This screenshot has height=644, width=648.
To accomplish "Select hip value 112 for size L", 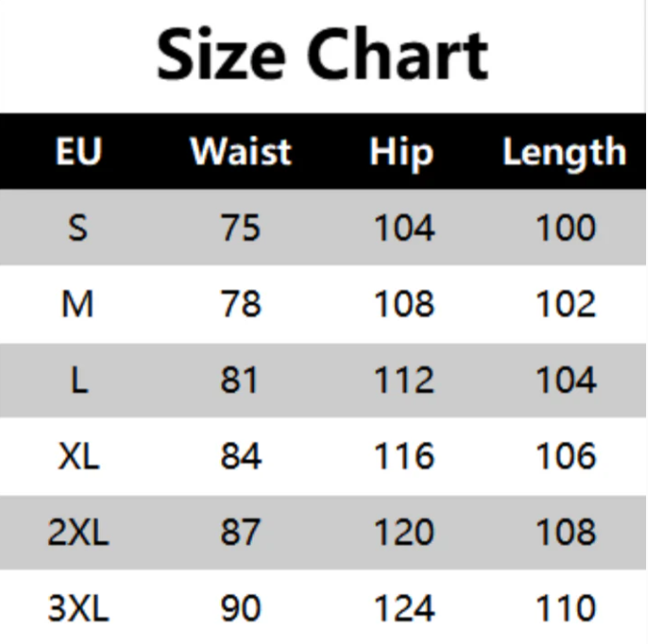I will tap(403, 381).
